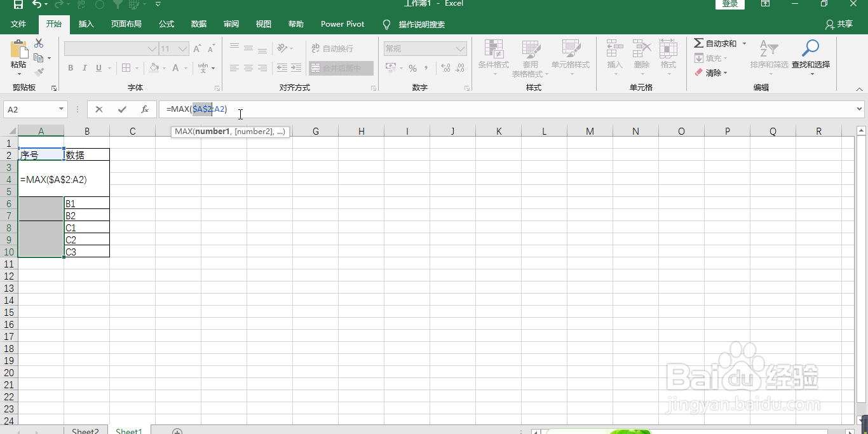Open 查找和选择 find and select menu
868x434 pixels.
tap(811, 58)
